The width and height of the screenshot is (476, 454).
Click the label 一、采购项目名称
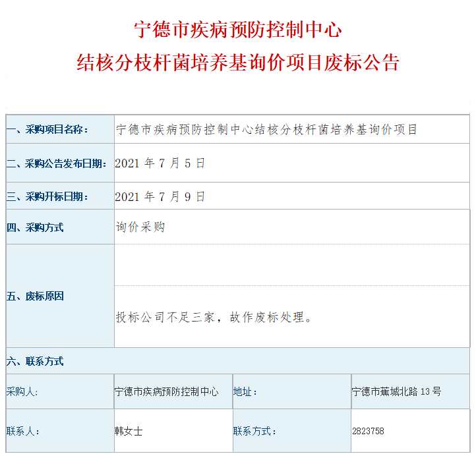[47, 130]
